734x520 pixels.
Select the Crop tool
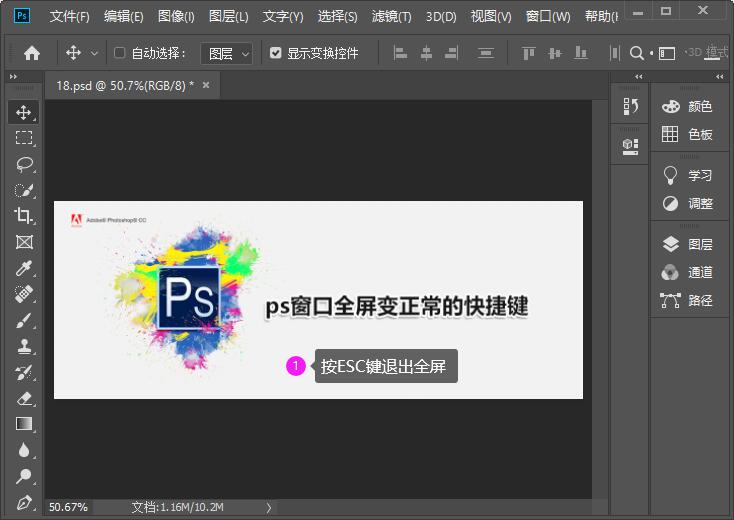point(24,216)
